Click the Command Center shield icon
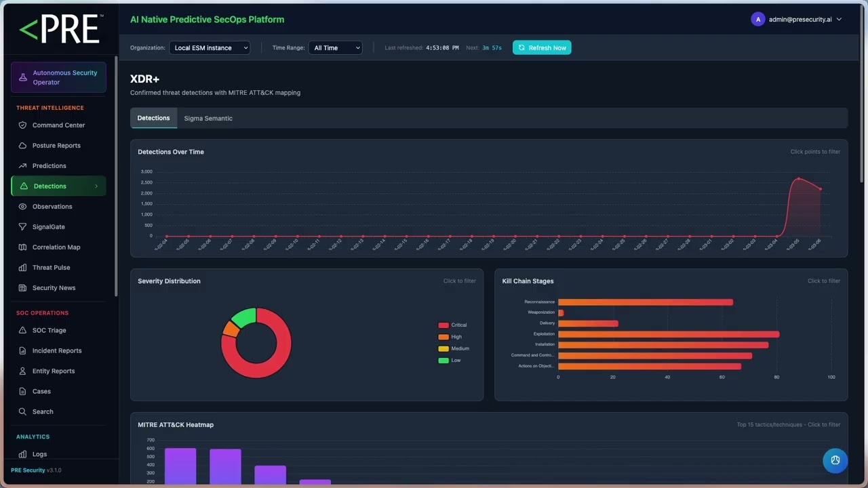This screenshot has width=868, height=488. click(22, 125)
